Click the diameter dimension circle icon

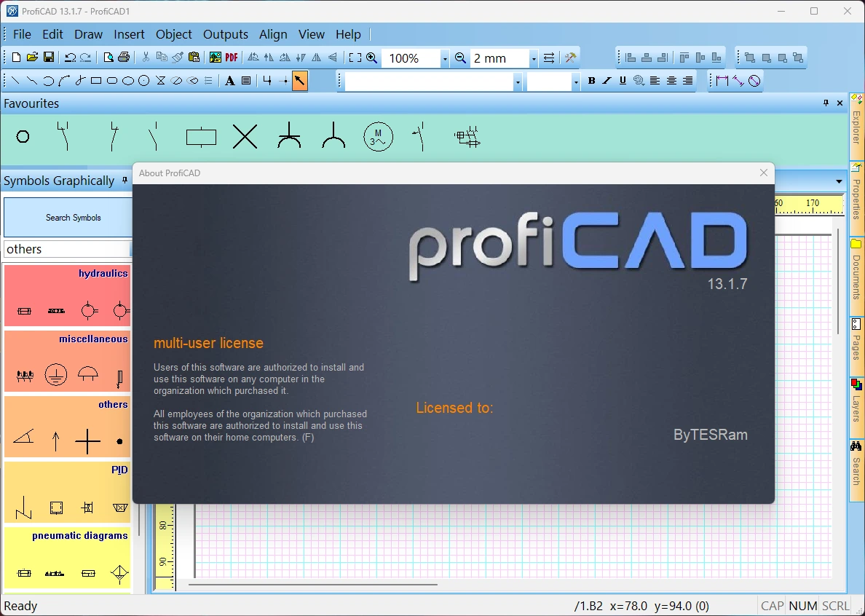tap(754, 81)
